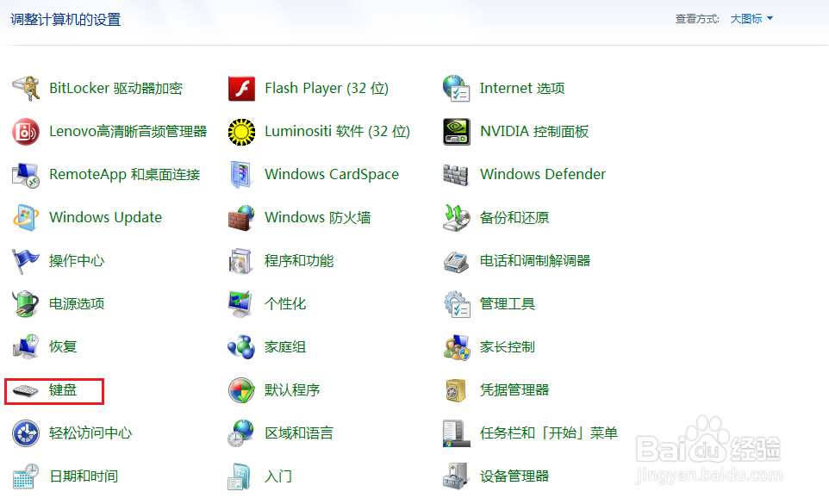Click the arrow beside 大图标
Image resolution: width=829 pixels, height=504 pixels.
(770, 18)
